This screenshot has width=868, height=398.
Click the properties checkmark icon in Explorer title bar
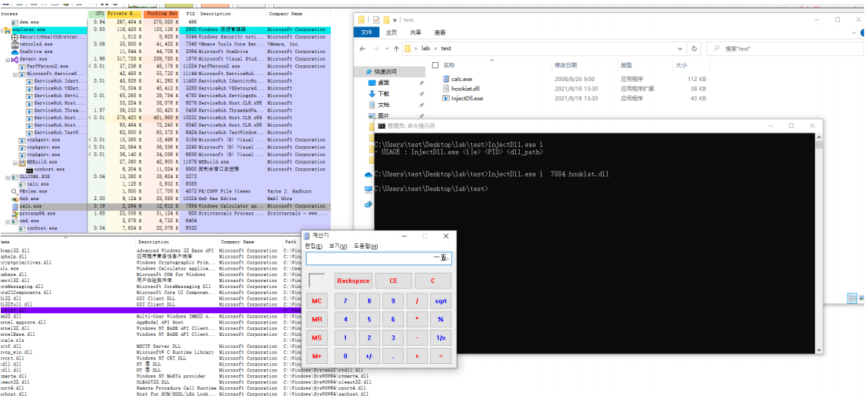tap(376, 20)
